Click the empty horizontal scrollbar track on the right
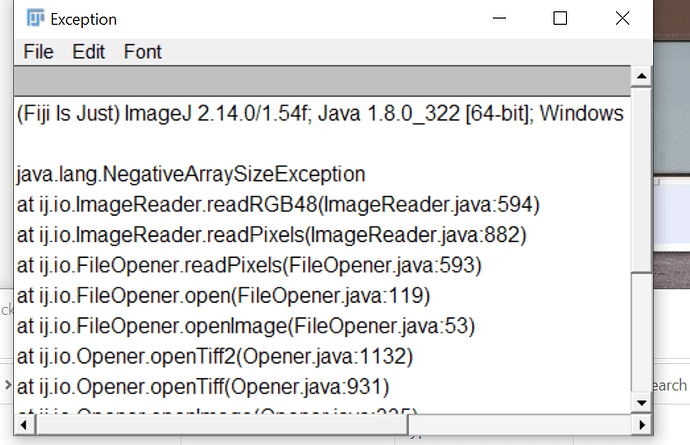Image resolution: width=690 pixels, height=445 pixels. tap(520, 425)
